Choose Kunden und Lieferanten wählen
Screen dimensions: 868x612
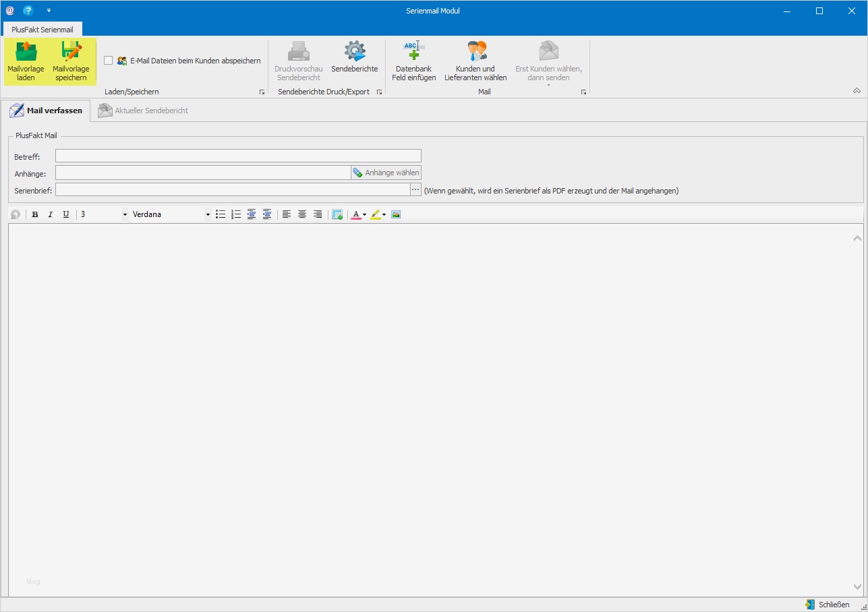[475, 53]
